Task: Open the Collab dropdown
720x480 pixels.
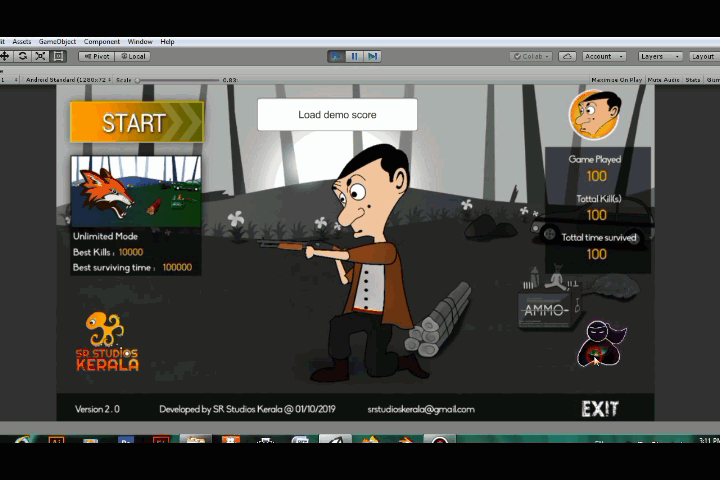Action: click(531, 56)
